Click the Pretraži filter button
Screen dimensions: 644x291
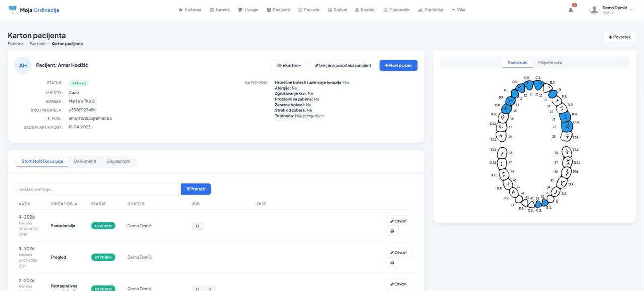[x=196, y=189]
